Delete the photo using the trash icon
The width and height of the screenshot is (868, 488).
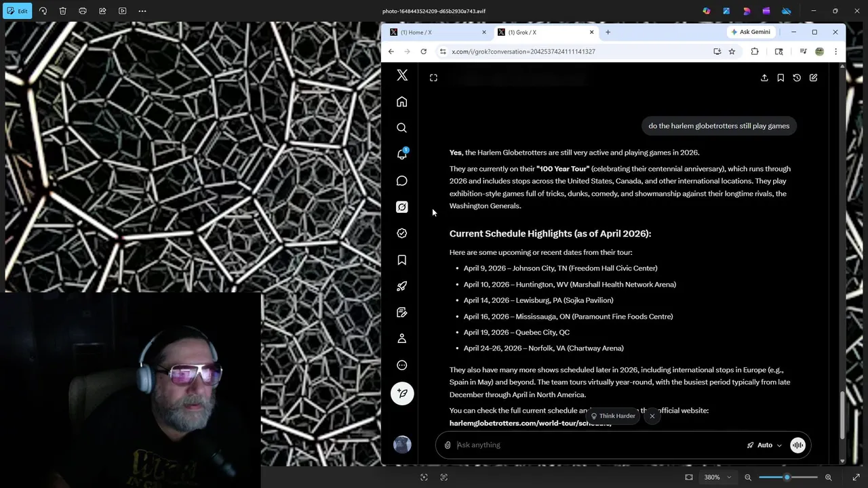(62, 11)
